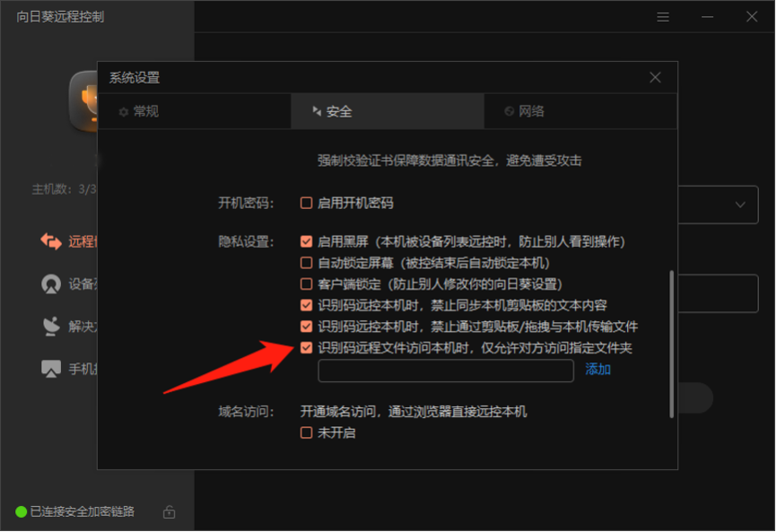Disable the 启用黑屏 checkbox
This screenshot has width=777, height=532.
[x=307, y=241]
